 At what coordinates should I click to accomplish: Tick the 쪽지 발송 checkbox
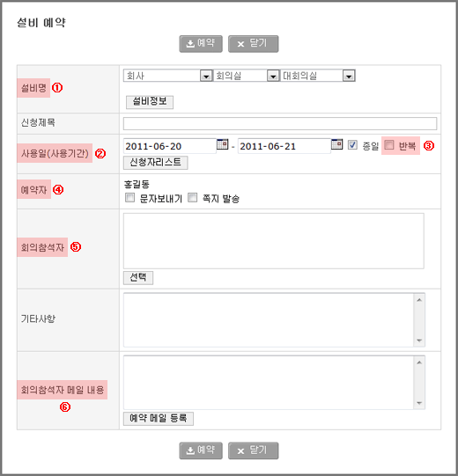[x=192, y=198]
